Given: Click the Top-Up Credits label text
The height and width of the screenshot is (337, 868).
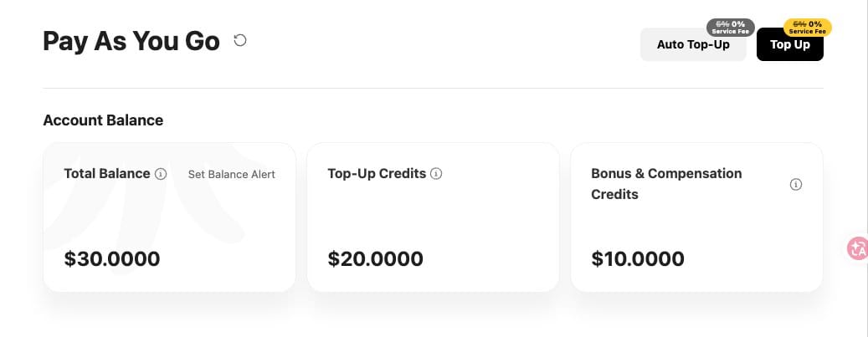Looking at the screenshot, I should (377, 174).
